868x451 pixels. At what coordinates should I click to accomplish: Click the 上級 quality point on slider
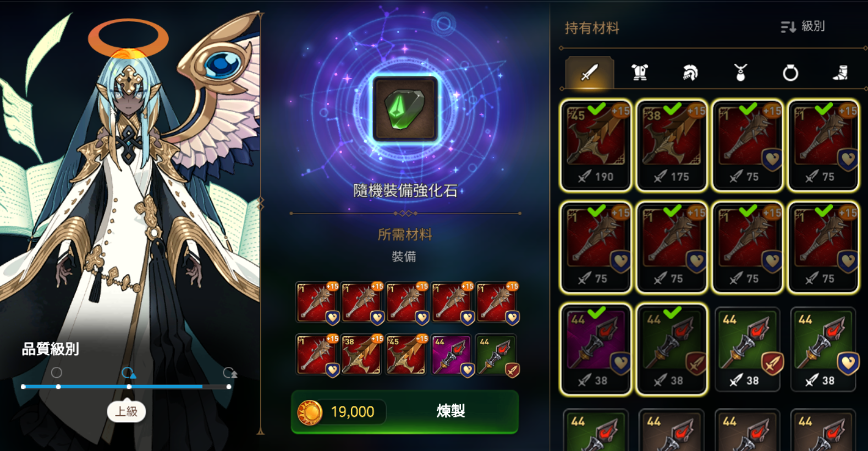pos(129,387)
